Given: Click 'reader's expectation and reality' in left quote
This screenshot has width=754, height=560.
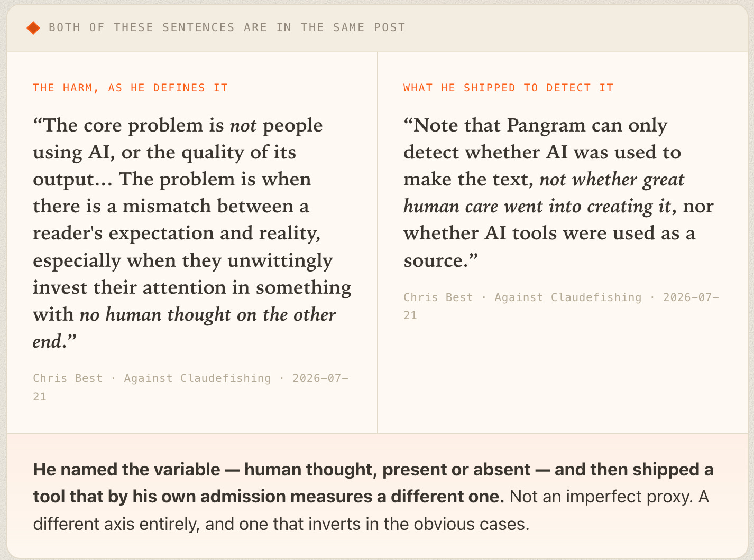Looking at the screenshot, I should [x=177, y=234].
